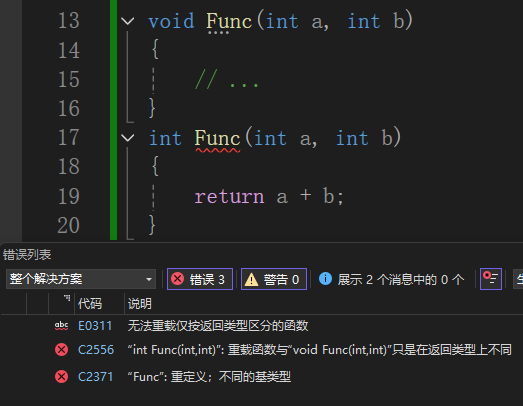Click the red error icon on the C2371 row

tap(61, 377)
